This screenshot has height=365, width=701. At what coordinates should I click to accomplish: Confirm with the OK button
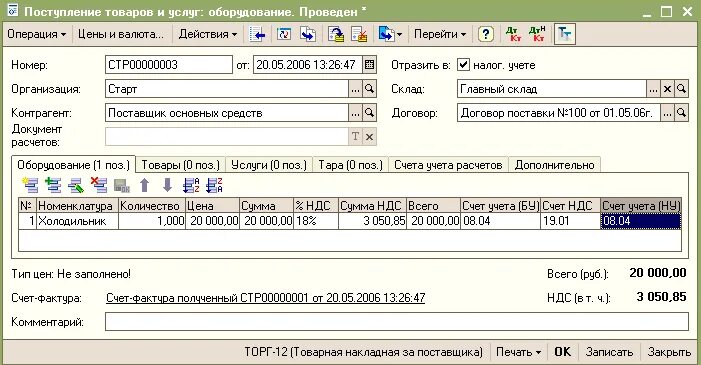click(x=563, y=352)
